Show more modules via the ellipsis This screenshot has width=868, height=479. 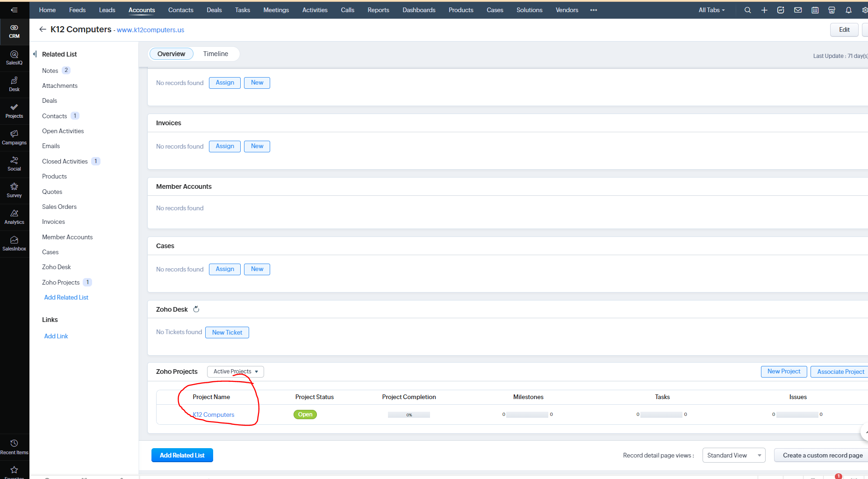tap(594, 10)
